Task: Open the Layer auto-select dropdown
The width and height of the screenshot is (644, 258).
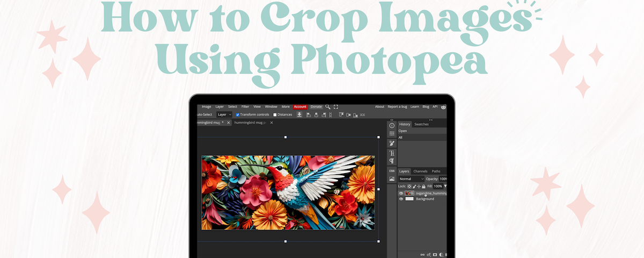Action: [x=224, y=114]
